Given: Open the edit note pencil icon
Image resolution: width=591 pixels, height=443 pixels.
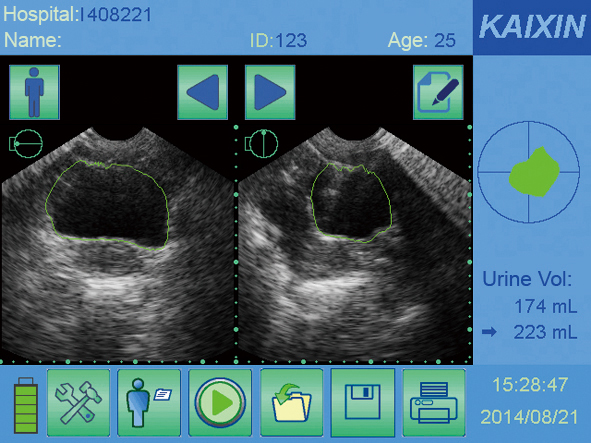Looking at the screenshot, I should pyautogui.click(x=438, y=92).
